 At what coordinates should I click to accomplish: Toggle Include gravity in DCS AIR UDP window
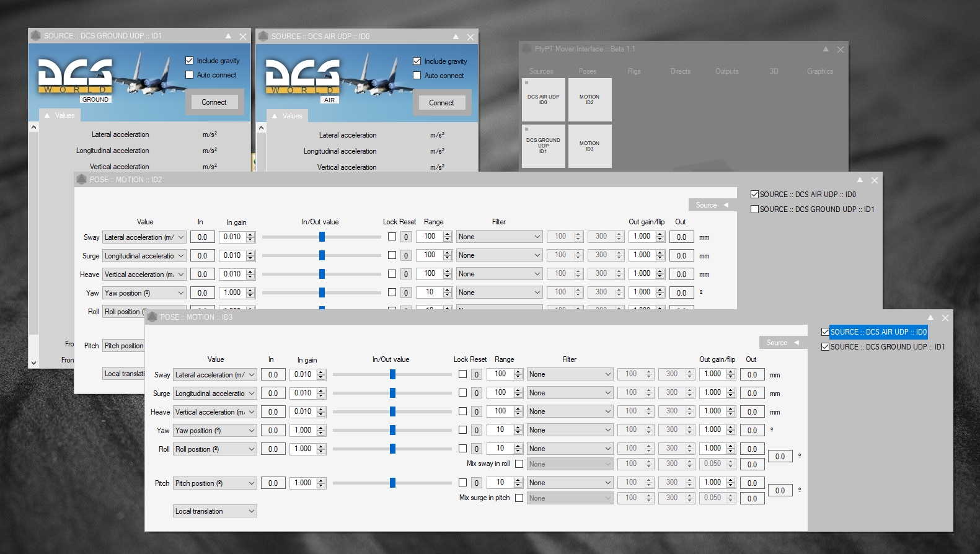[417, 61]
